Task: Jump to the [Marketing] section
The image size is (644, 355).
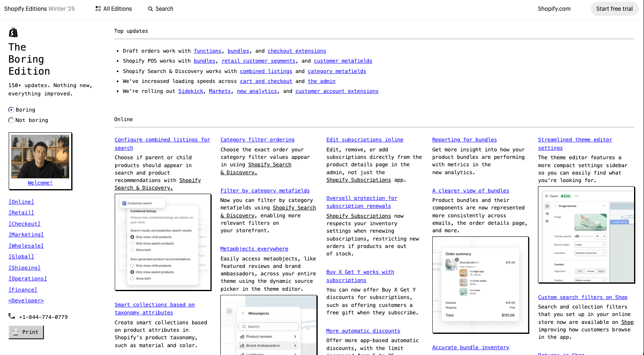Action: coord(26,235)
